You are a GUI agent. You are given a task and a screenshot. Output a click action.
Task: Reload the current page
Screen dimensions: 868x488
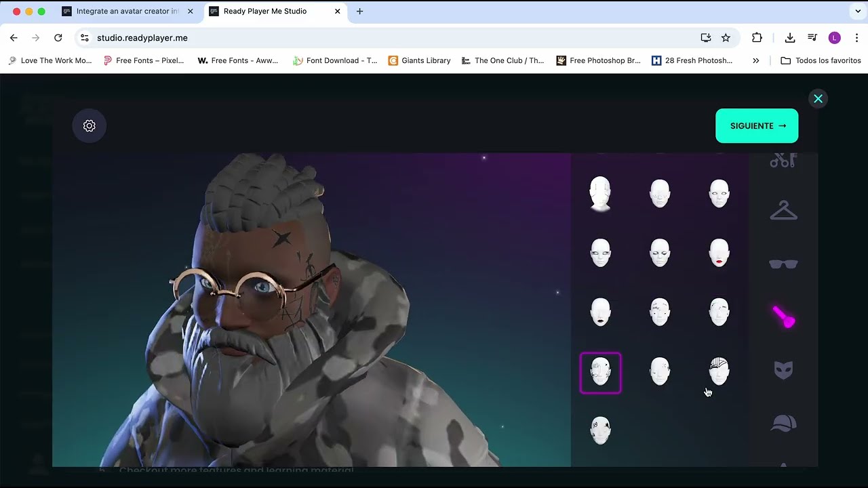[58, 38]
